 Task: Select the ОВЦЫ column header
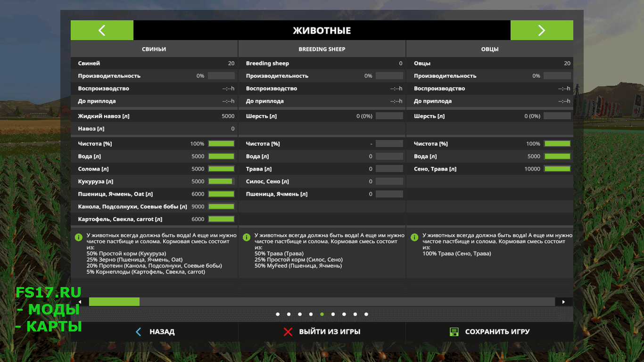pos(490,49)
